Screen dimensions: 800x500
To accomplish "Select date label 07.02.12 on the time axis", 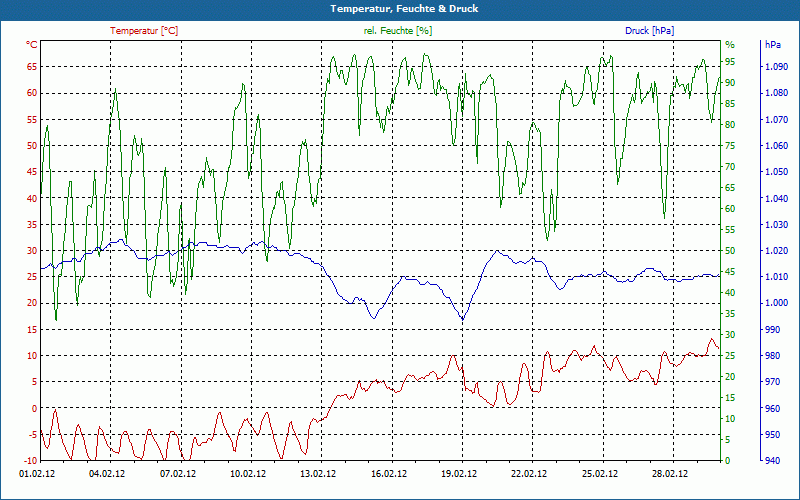I will (178, 474).
